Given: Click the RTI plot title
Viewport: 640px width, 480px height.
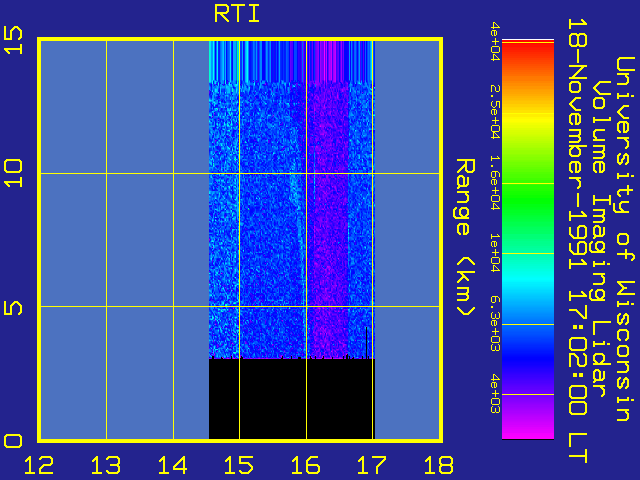Looking at the screenshot, I should coord(237,14).
